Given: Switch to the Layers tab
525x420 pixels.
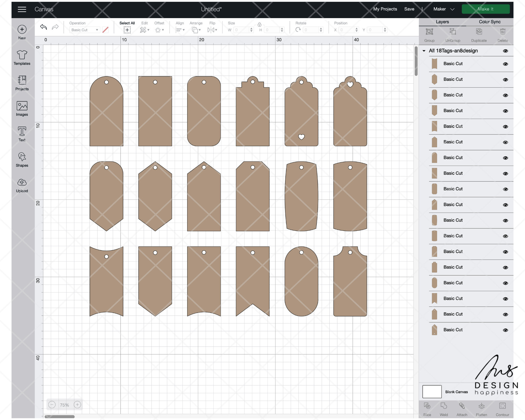Looking at the screenshot, I should [442, 22].
